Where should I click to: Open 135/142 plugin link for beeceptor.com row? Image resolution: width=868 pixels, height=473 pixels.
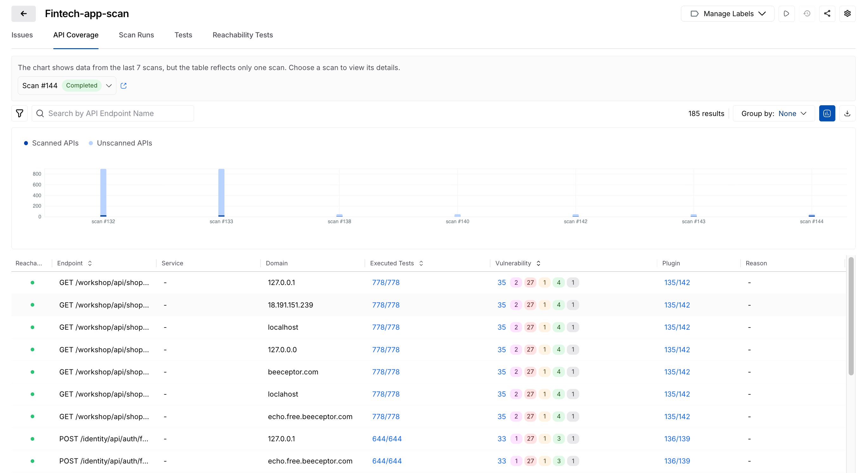pos(677,372)
